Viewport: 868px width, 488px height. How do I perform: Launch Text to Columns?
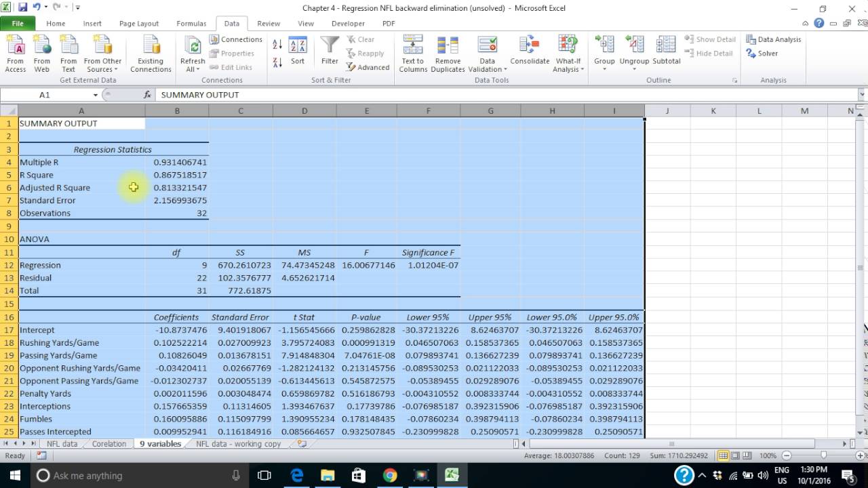(x=413, y=54)
